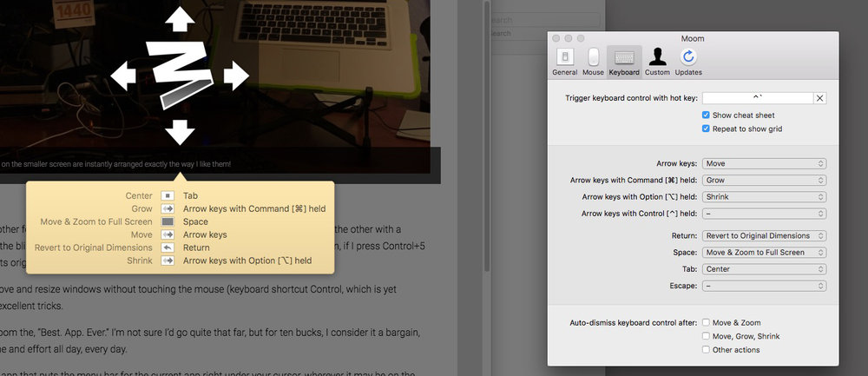Image resolution: width=868 pixels, height=376 pixels.
Task: Click the Shrink icon in cheat sheet
Action: tap(168, 261)
